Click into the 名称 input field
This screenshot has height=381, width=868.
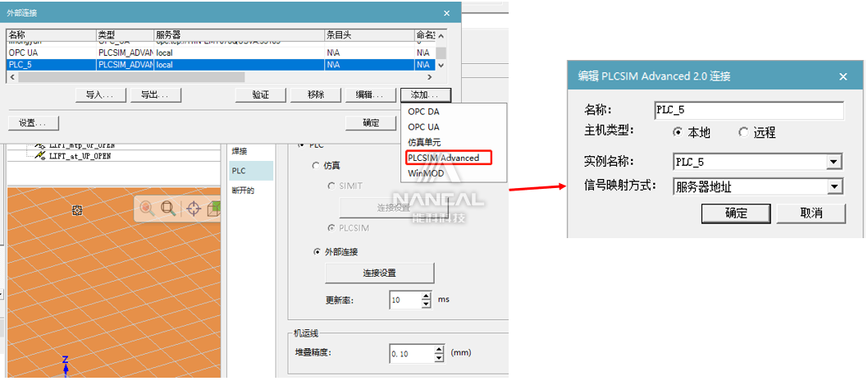749,110
